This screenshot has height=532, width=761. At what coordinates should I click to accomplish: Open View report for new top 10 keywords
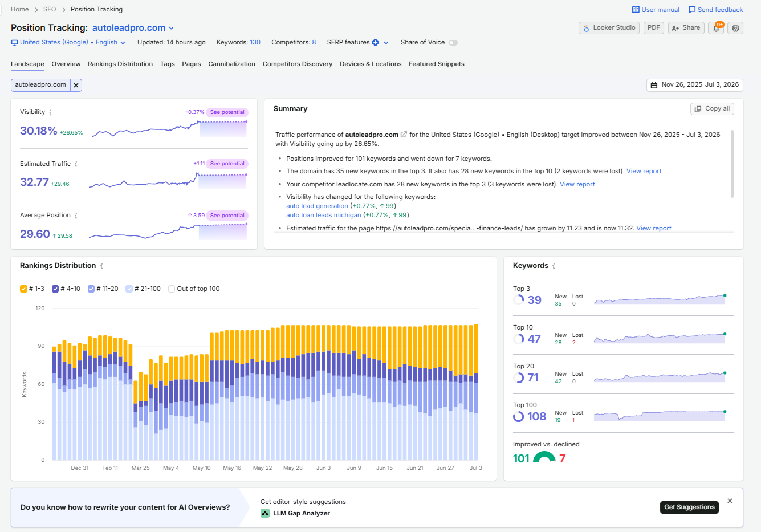(644, 171)
